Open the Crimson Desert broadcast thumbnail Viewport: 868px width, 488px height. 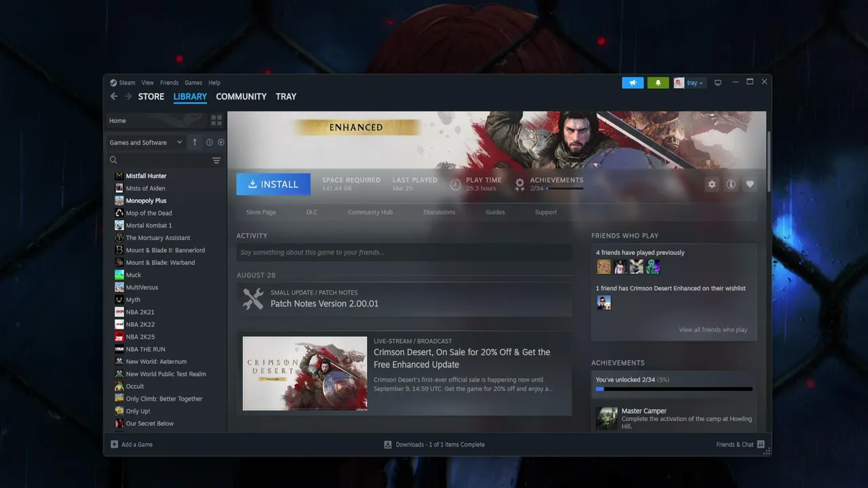(x=305, y=373)
